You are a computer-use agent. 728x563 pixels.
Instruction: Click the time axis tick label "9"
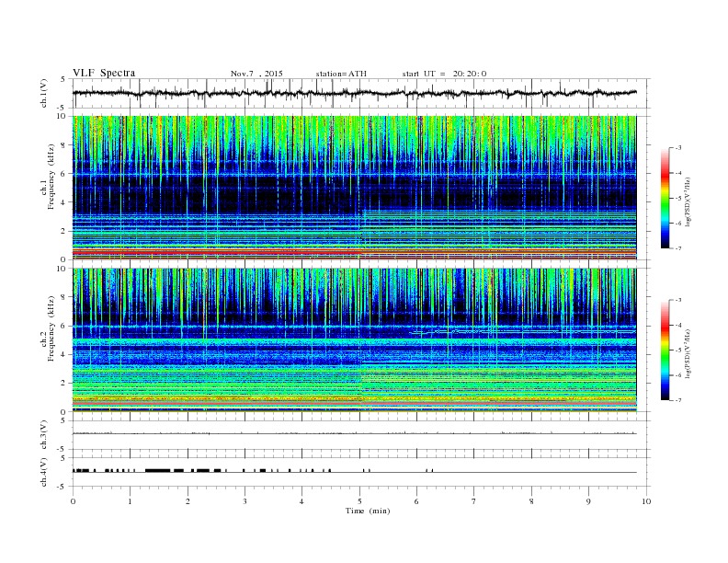tap(588, 501)
